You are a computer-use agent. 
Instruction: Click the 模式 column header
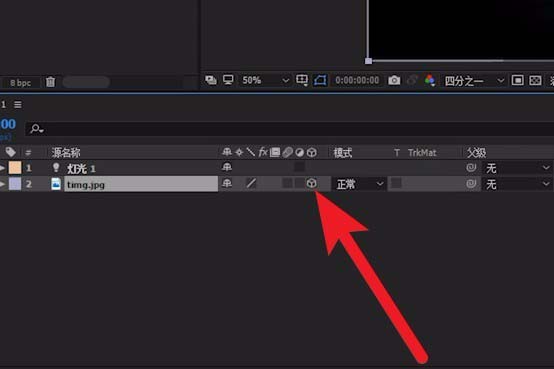click(x=343, y=153)
